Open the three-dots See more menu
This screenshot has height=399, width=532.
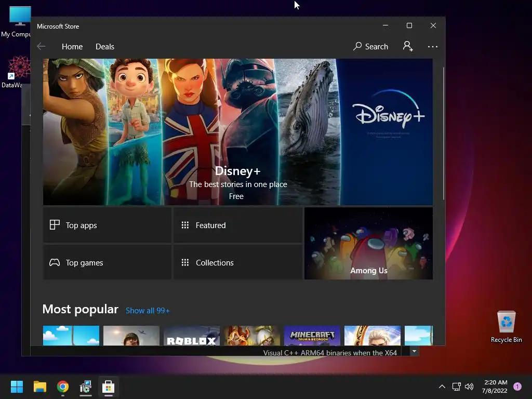433,47
